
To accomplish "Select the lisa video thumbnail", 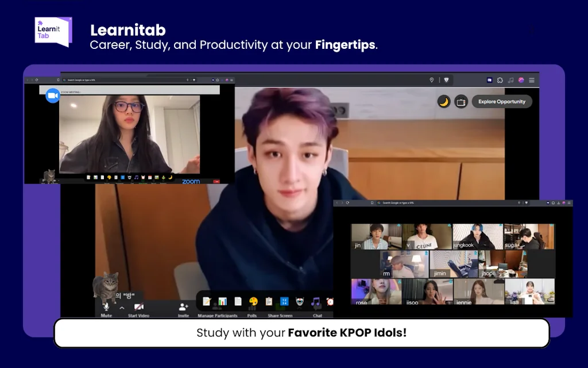I will 529,292.
